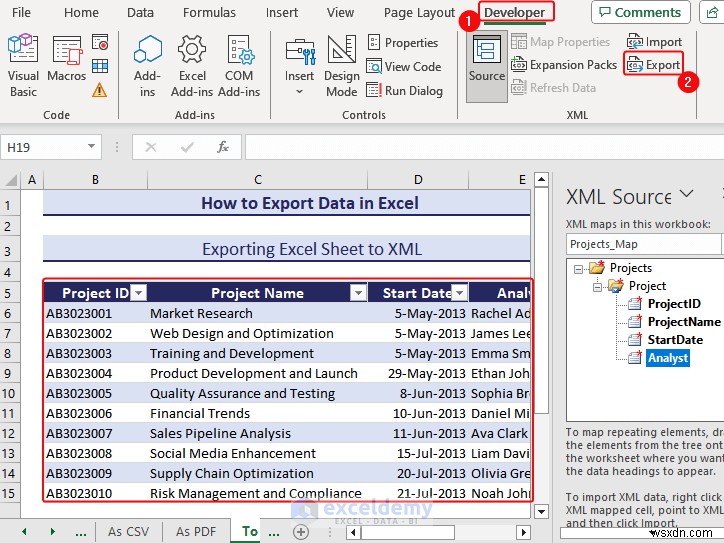Toggle Design Mode
The width and height of the screenshot is (724, 543).
(x=342, y=65)
